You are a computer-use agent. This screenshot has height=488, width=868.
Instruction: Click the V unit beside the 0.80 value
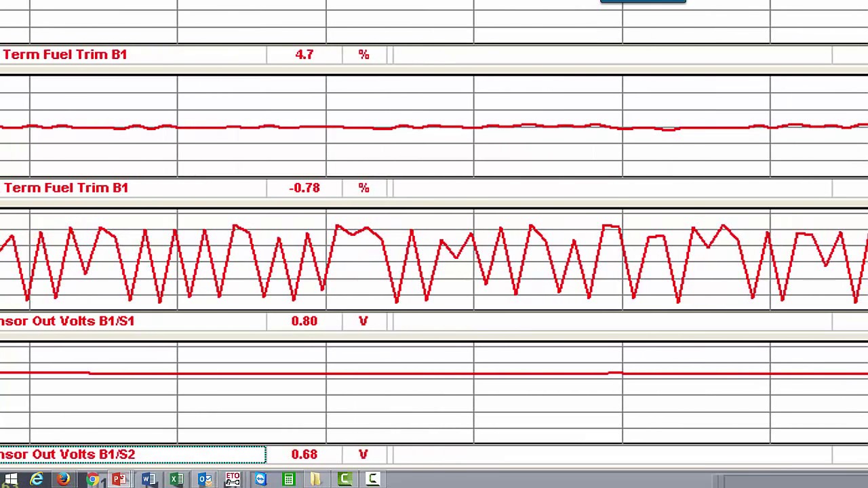point(363,321)
